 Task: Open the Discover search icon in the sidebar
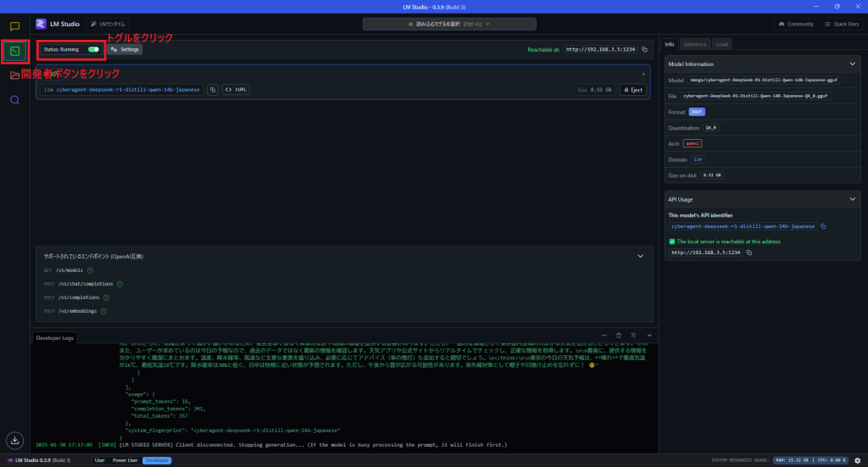coord(14,100)
